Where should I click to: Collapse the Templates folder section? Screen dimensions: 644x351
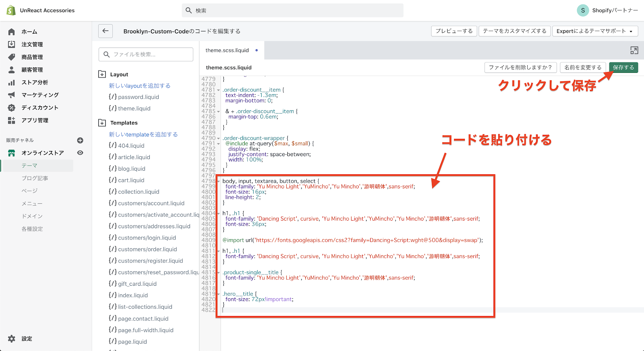point(102,123)
